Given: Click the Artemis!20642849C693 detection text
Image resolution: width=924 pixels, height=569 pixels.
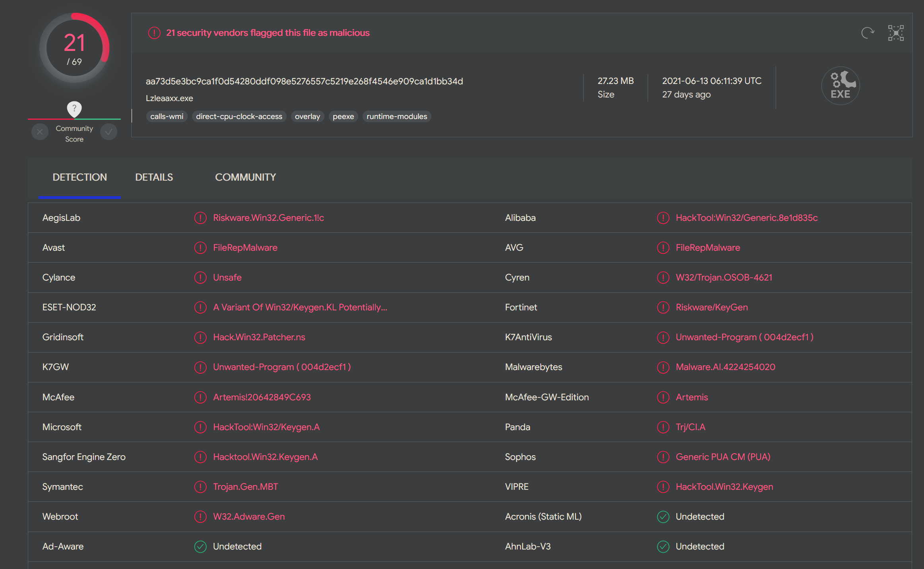Looking at the screenshot, I should [262, 397].
